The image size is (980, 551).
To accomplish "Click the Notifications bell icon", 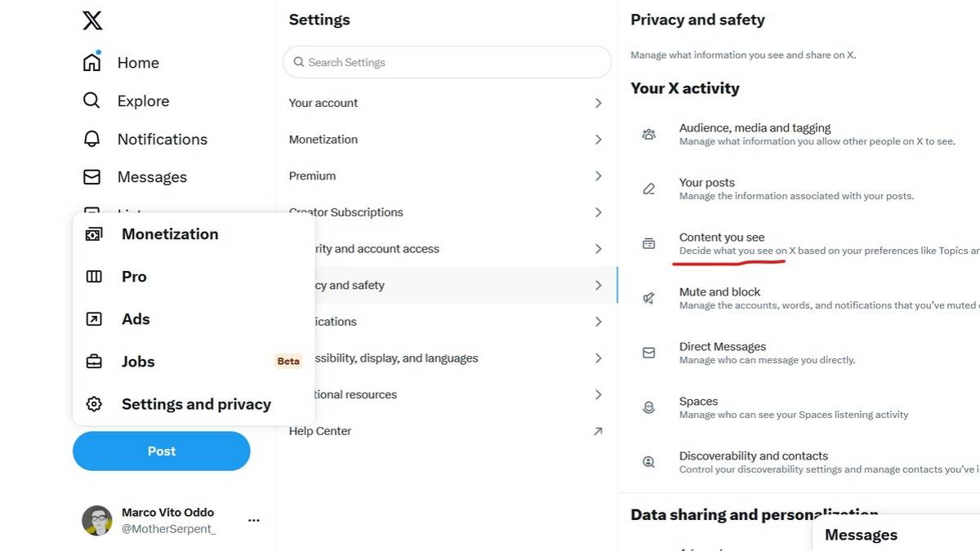I will 92,139.
